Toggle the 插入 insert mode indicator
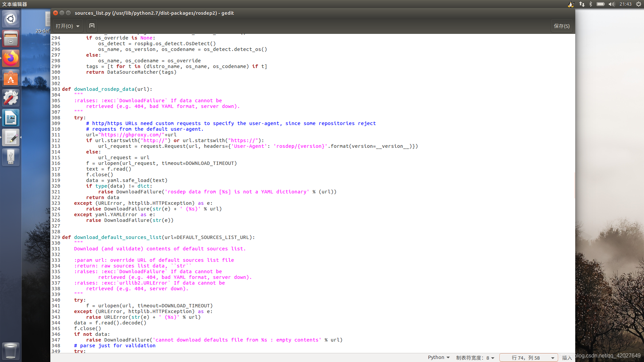The height and width of the screenshot is (362, 644). pos(567,358)
